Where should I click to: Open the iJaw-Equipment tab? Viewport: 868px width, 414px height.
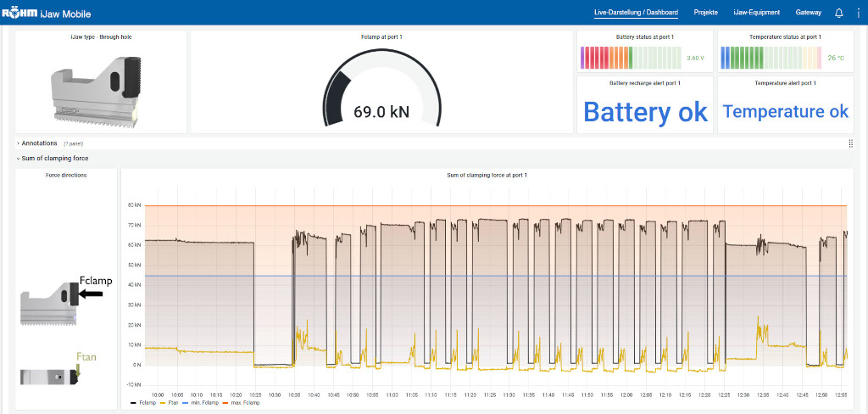757,12
